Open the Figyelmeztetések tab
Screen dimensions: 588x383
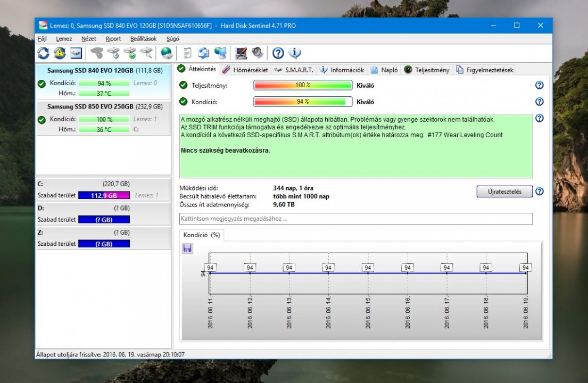point(484,70)
